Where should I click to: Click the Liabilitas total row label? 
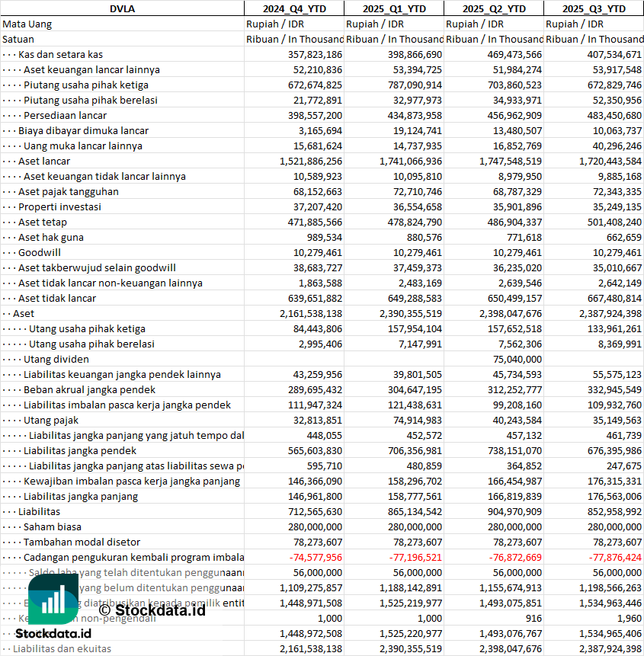pyautogui.click(x=39, y=512)
